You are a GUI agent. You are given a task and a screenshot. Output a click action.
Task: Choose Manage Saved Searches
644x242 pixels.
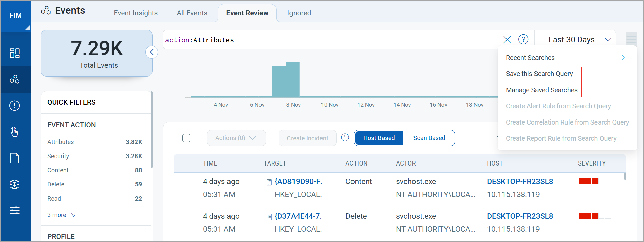tap(542, 90)
